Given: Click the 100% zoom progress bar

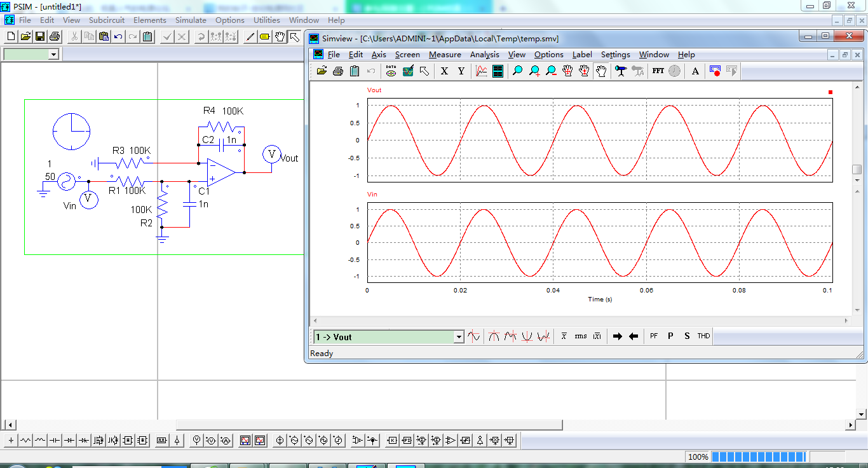Looking at the screenshot, I should [x=759, y=457].
